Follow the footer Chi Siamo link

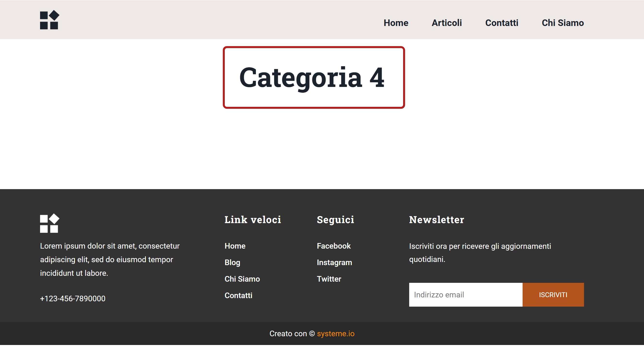pyautogui.click(x=242, y=279)
